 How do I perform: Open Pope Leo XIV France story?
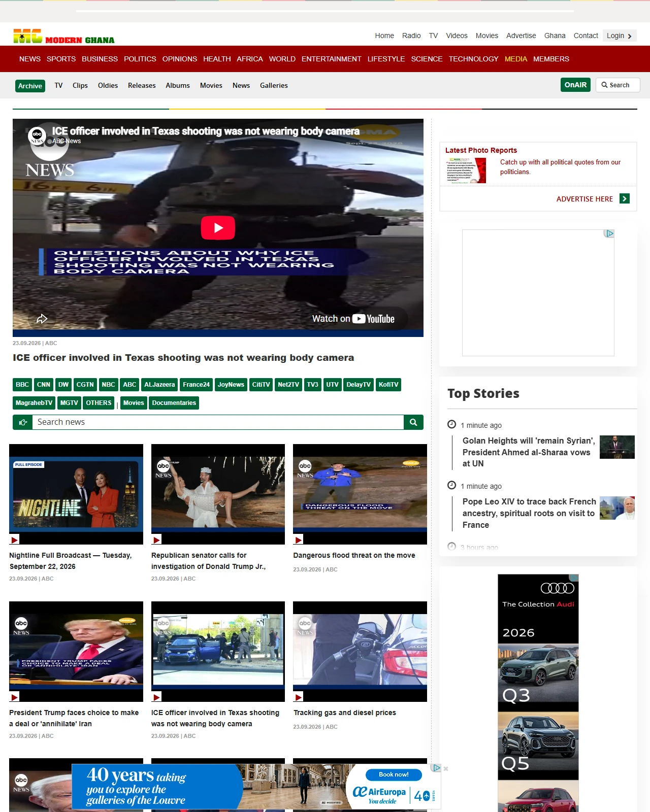point(529,513)
